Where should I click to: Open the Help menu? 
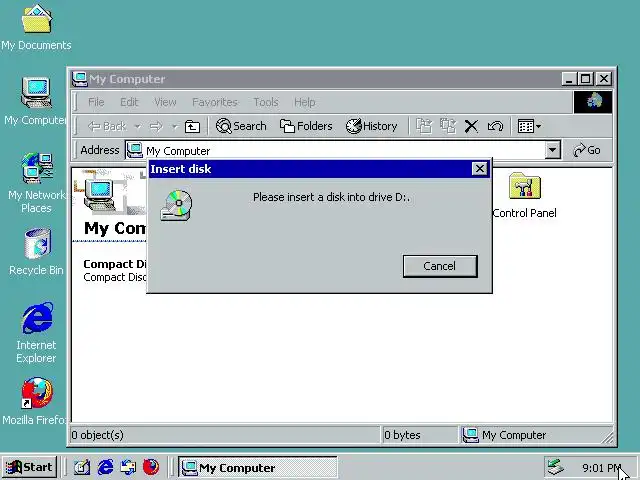304,102
